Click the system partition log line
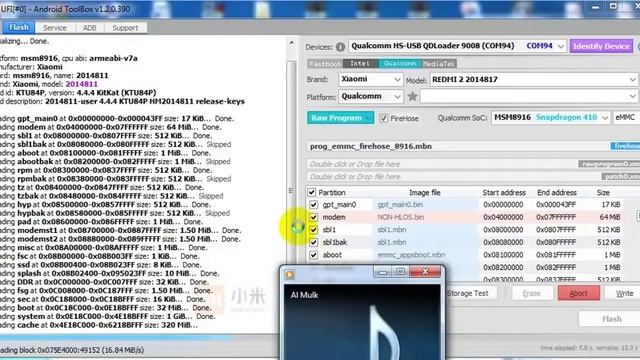Image resolution: width=640 pixels, height=360 pixels. [108, 317]
